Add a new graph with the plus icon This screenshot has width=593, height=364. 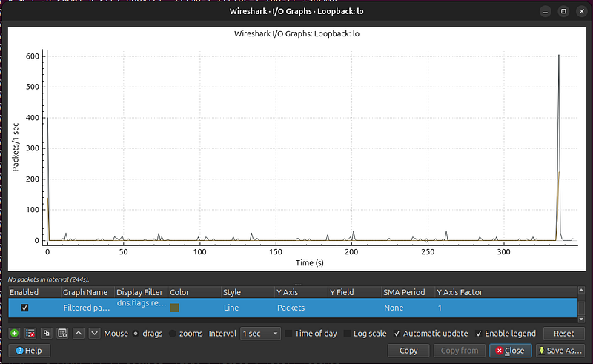(x=14, y=334)
